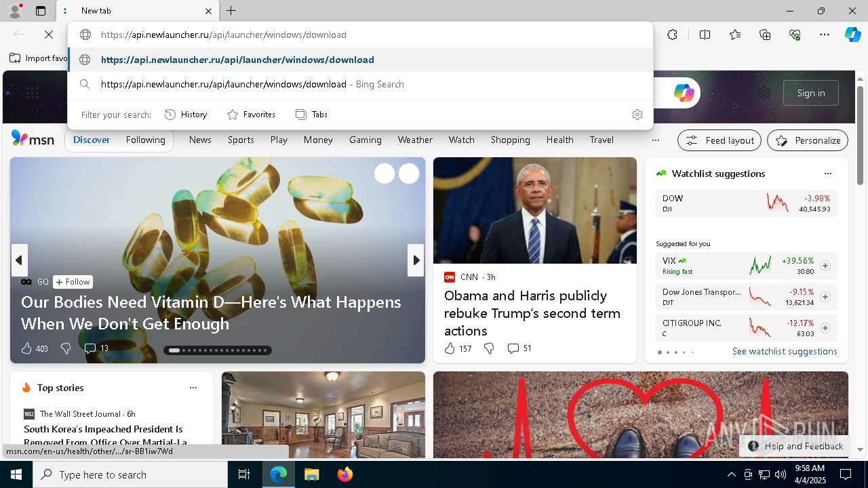Screen dimensions: 868x488
Task: Open Top stories options menu
Action: [x=193, y=388]
